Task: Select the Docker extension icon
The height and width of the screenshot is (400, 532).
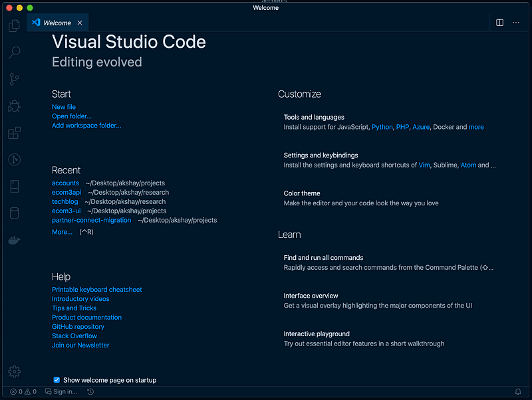Action: [14, 240]
